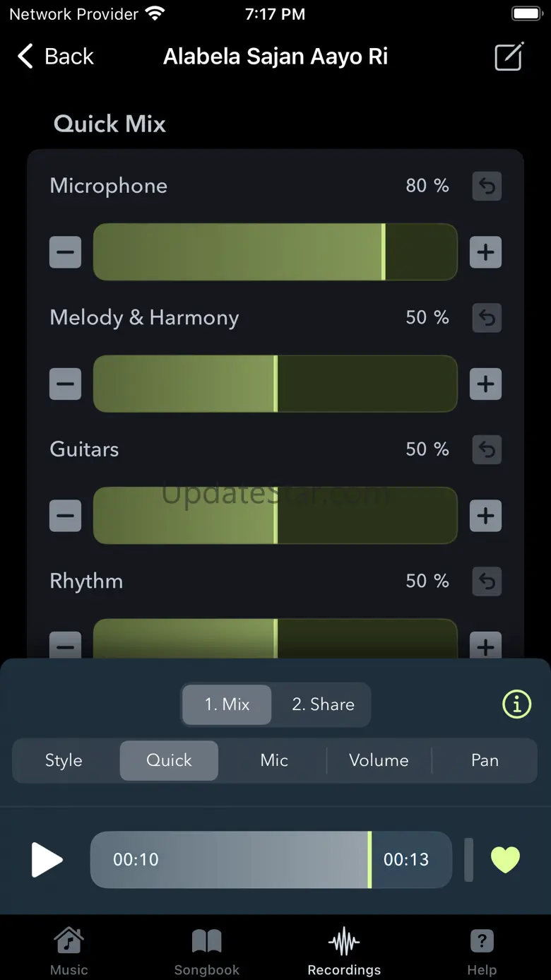The width and height of the screenshot is (551, 980).
Task: Reset Melody & Harmony level icon
Action: point(487,318)
